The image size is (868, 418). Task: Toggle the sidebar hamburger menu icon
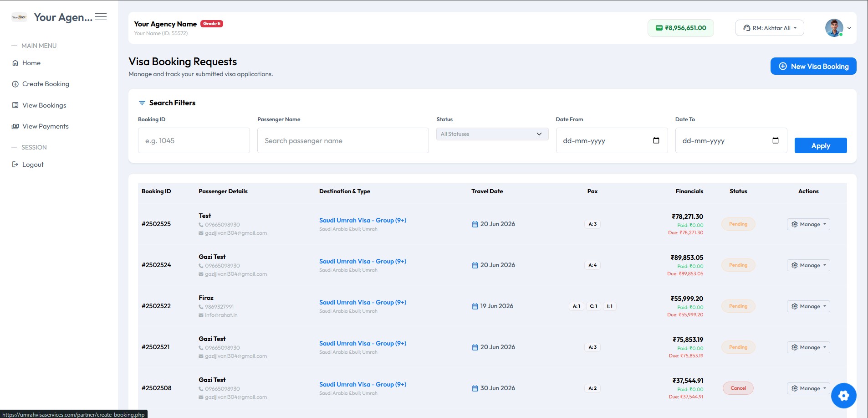coord(101,17)
